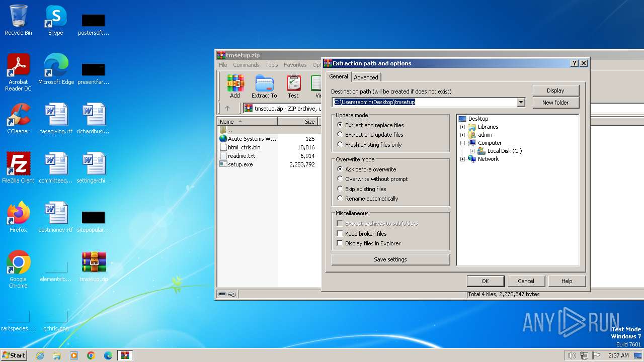Image resolution: width=644 pixels, height=362 pixels.
Task: Select tmsetup.zip archive on desktop
Action: tap(94, 266)
